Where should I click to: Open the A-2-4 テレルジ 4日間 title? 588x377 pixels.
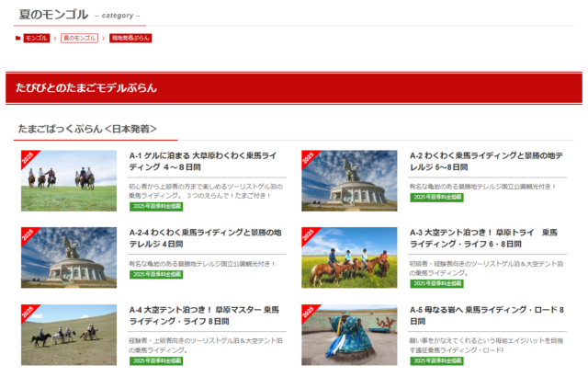[204, 238]
